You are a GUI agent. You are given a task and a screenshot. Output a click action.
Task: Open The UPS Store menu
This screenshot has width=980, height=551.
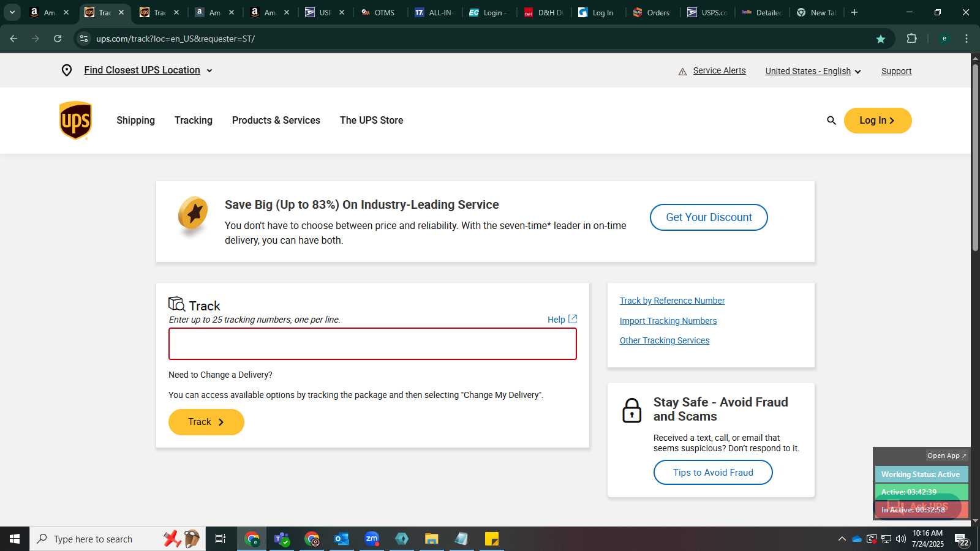(x=372, y=121)
